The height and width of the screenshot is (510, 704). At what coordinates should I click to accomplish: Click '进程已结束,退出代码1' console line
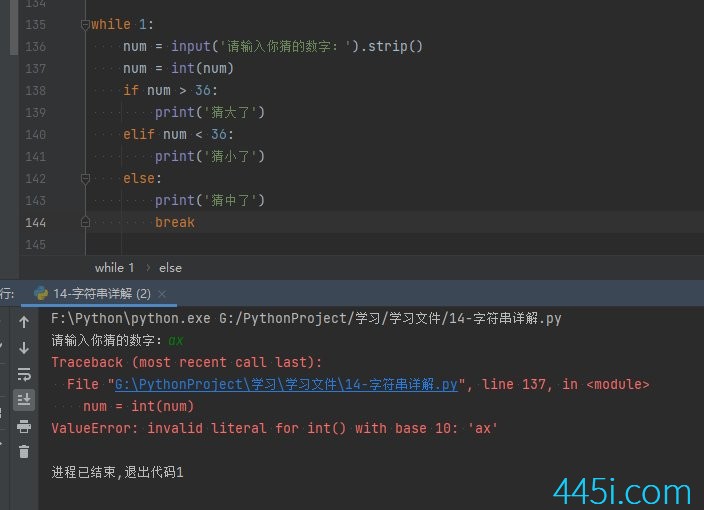click(118, 472)
